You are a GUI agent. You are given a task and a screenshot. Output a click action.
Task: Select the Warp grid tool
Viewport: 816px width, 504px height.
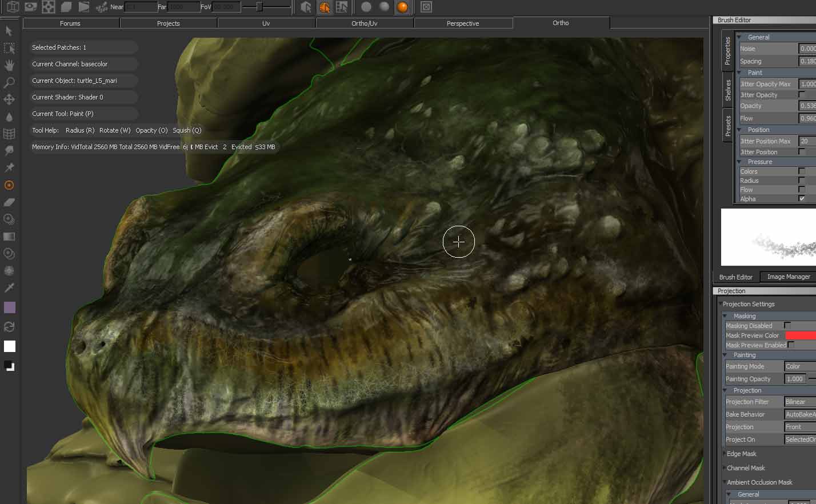pyautogui.click(x=9, y=134)
